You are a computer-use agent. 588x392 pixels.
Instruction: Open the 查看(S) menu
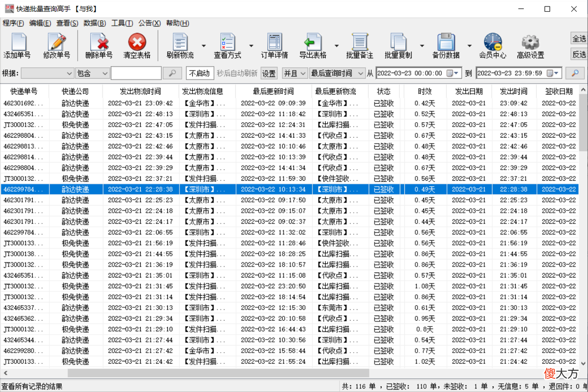pyautogui.click(x=67, y=23)
